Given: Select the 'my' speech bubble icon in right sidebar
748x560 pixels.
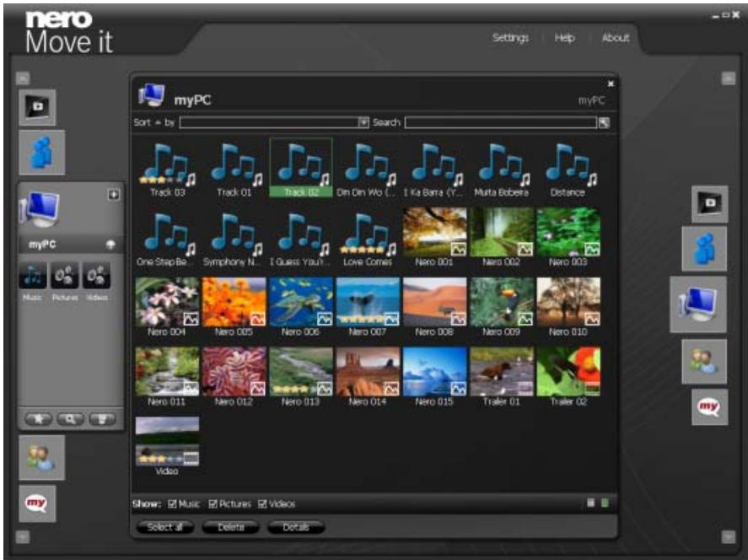Looking at the screenshot, I should tap(710, 407).
